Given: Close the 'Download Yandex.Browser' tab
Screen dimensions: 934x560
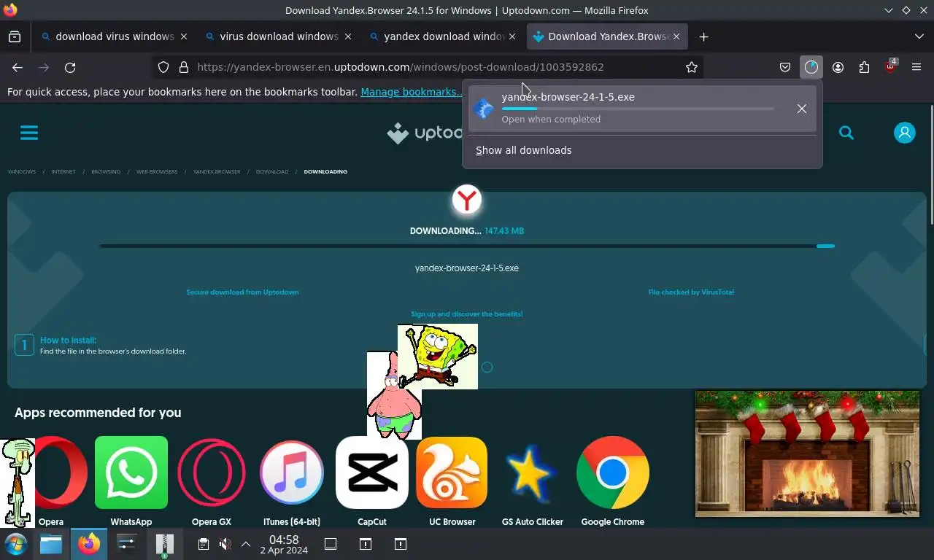Looking at the screenshot, I should 676,36.
